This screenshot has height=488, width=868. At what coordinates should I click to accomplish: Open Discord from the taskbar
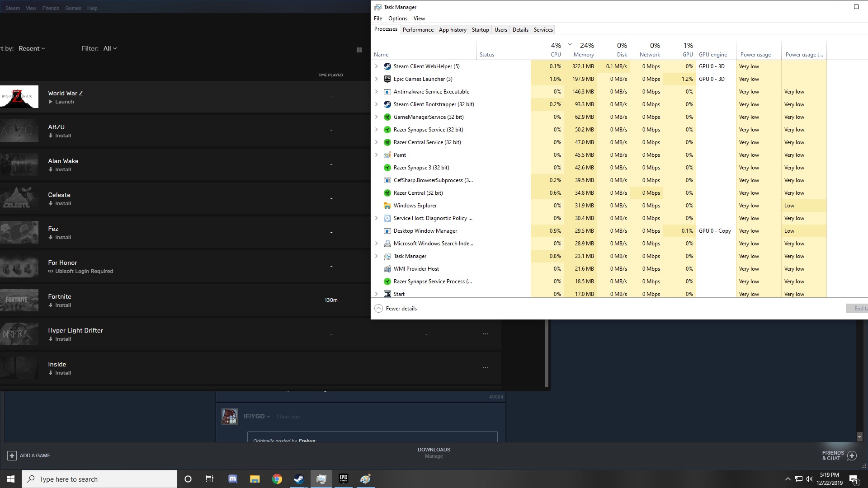[x=233, y=479]
